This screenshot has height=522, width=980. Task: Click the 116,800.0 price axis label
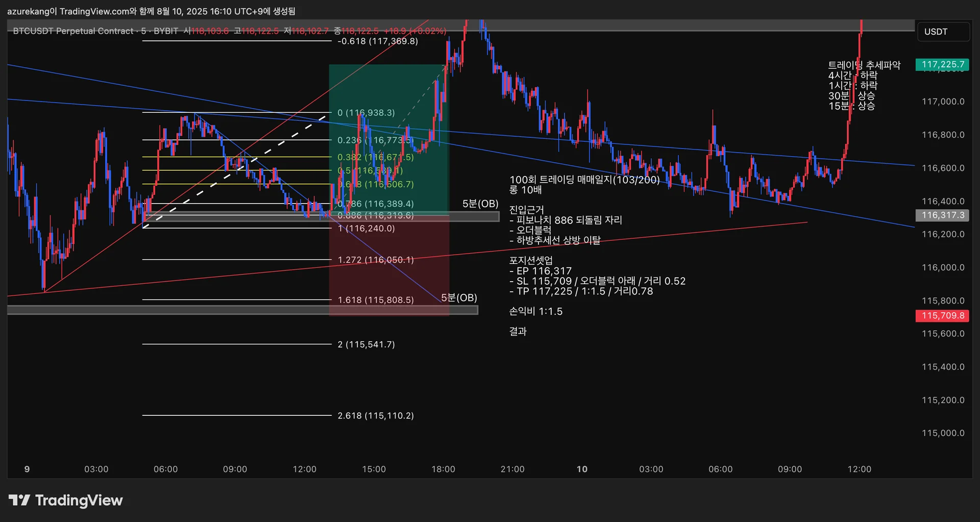tap(943, 135)
